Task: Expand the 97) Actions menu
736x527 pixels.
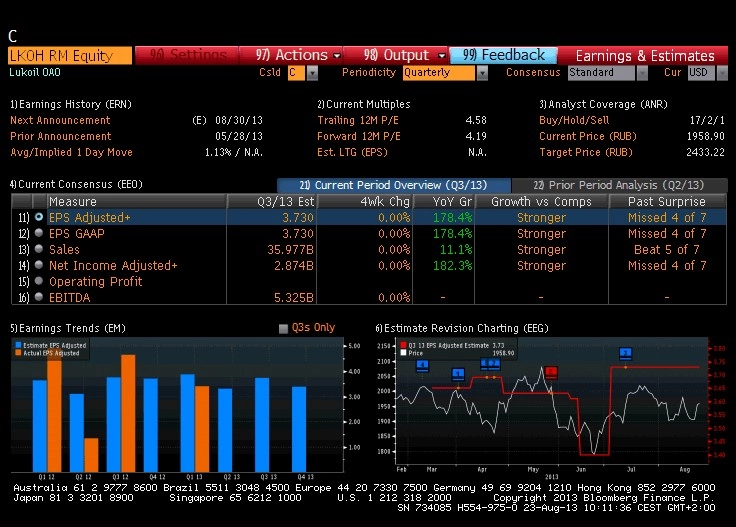Action: [291, 55]
